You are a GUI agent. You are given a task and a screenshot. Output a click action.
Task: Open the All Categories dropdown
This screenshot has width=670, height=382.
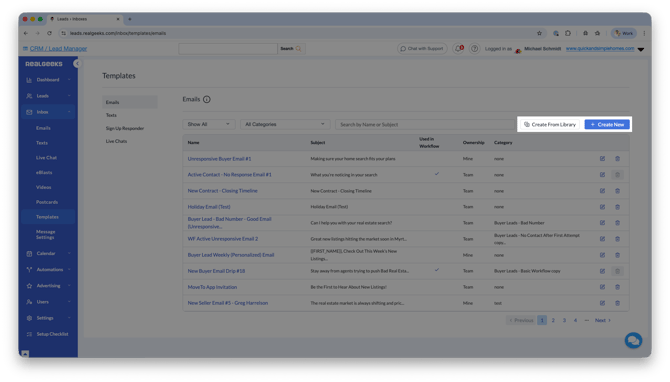(285, 124)
